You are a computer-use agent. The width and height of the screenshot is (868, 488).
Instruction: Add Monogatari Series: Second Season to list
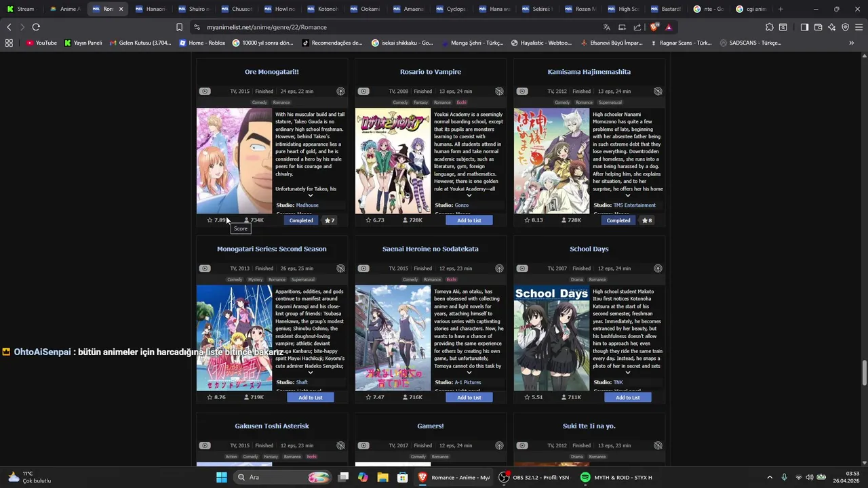(x=310, y=397)
